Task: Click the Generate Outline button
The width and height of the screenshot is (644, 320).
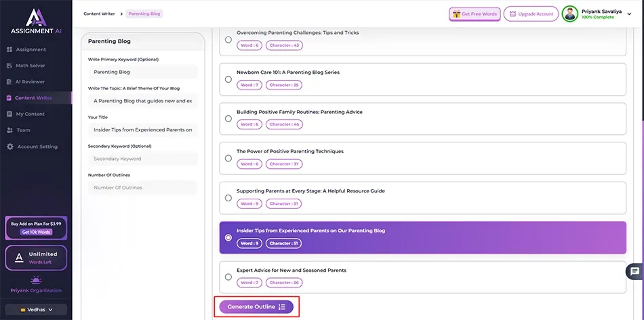Action: [256, 307]
